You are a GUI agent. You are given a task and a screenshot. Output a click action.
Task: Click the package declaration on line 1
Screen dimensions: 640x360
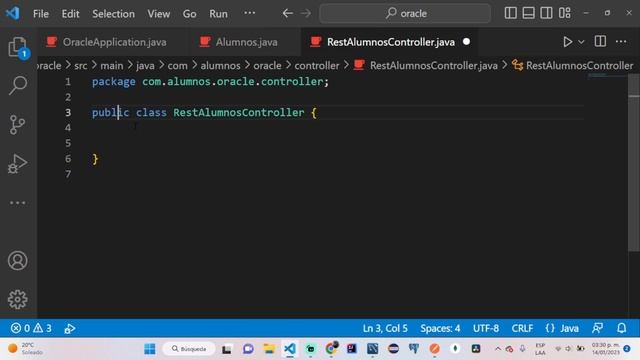[210, 82]
